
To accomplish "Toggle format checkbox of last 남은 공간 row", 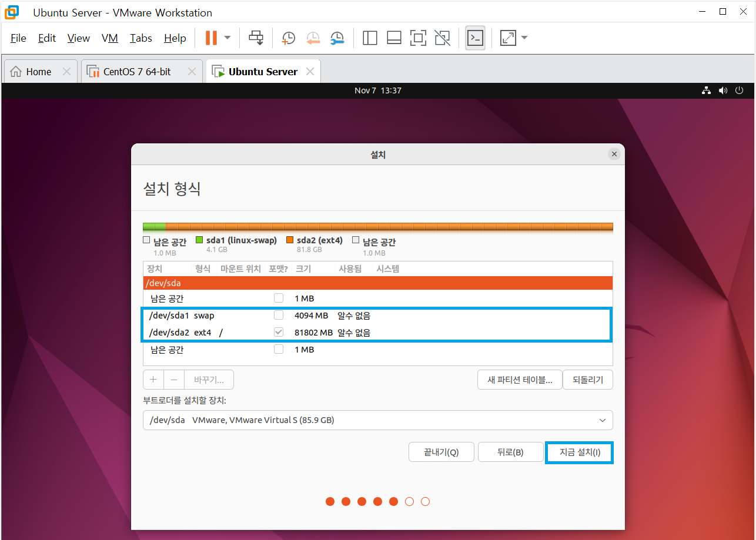I will tap(279, 350).
